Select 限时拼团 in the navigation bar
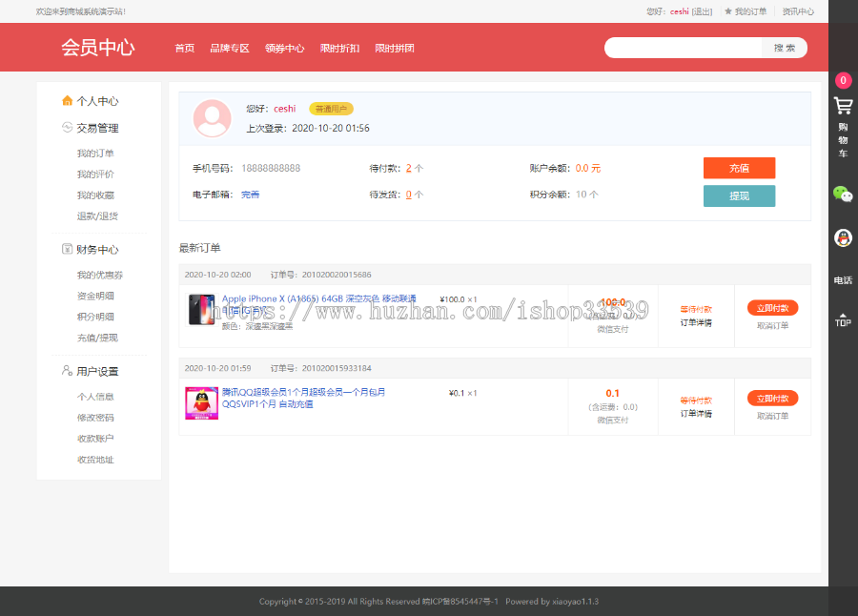The width and height of the screenshot is (858, 616). [395, 48]
